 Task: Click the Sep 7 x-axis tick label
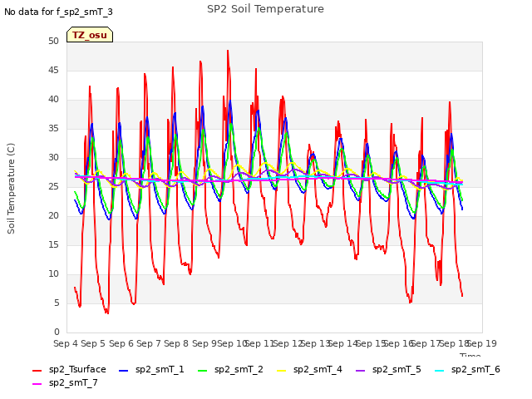click(148, 343)
